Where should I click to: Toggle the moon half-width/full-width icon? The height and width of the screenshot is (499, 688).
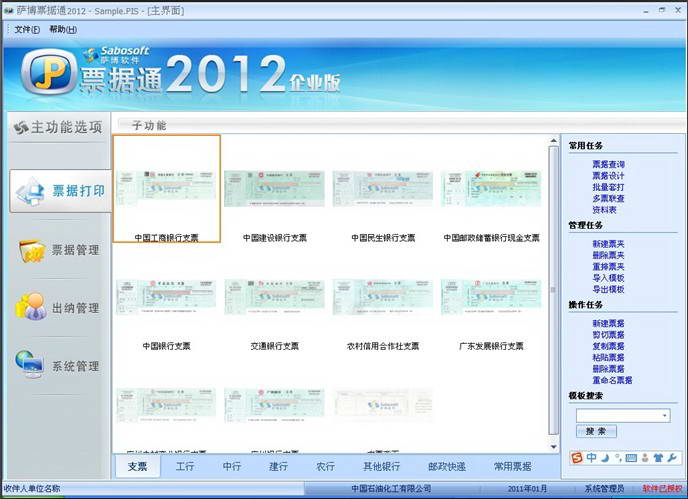(605, 458)
